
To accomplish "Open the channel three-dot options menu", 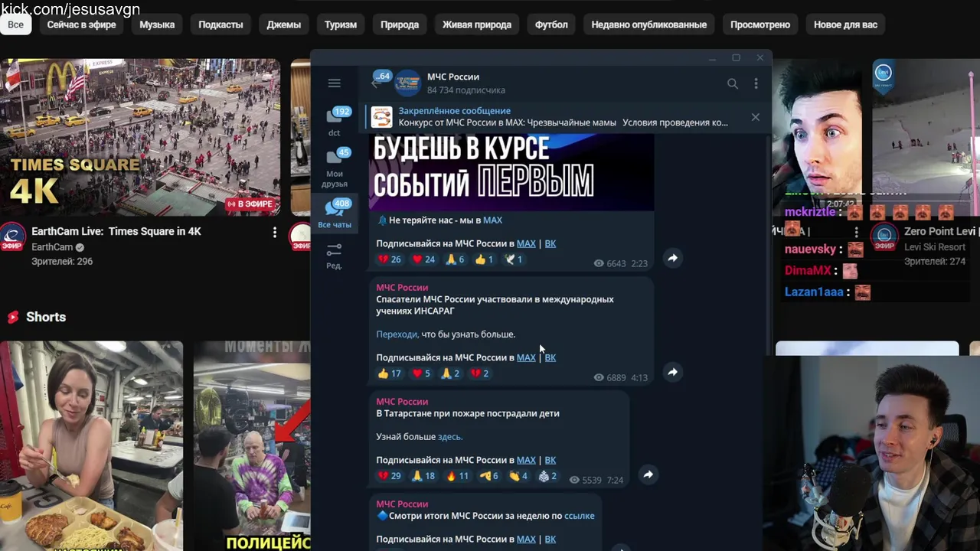I will (x=756, y=83).
